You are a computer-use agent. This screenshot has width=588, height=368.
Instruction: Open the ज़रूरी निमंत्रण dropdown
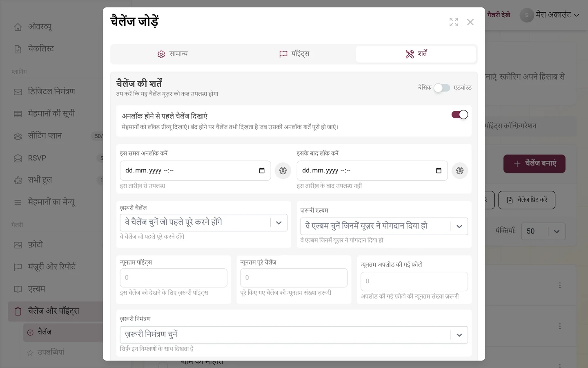294,335
